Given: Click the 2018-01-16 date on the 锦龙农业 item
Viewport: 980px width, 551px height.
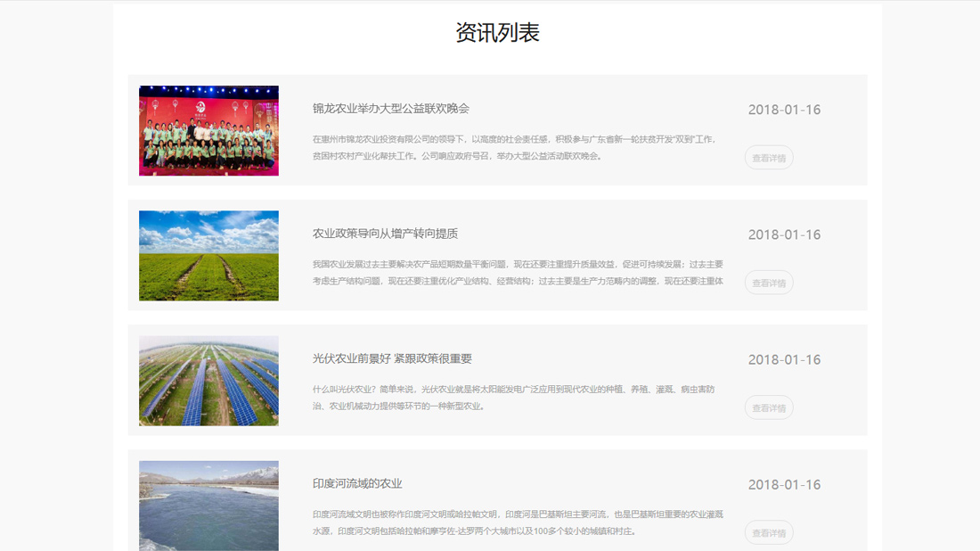Looking at the screenshot, I should (x=784, y=110).
